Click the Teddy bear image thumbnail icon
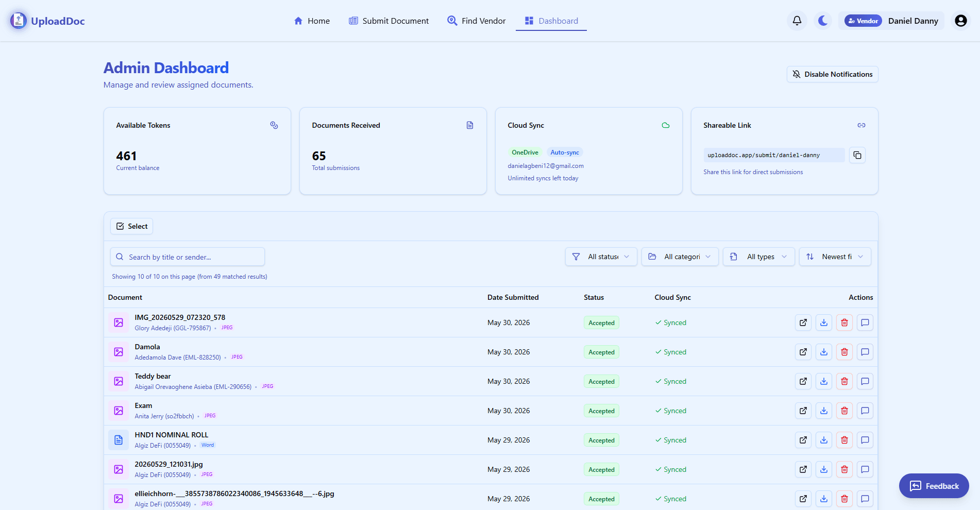Screen dimensions: 980x510 [119, 381]
